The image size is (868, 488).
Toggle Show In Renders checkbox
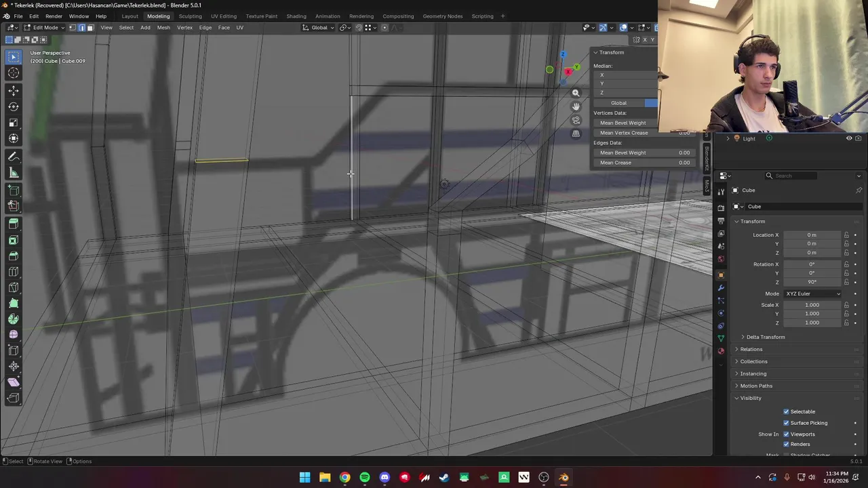787,445
